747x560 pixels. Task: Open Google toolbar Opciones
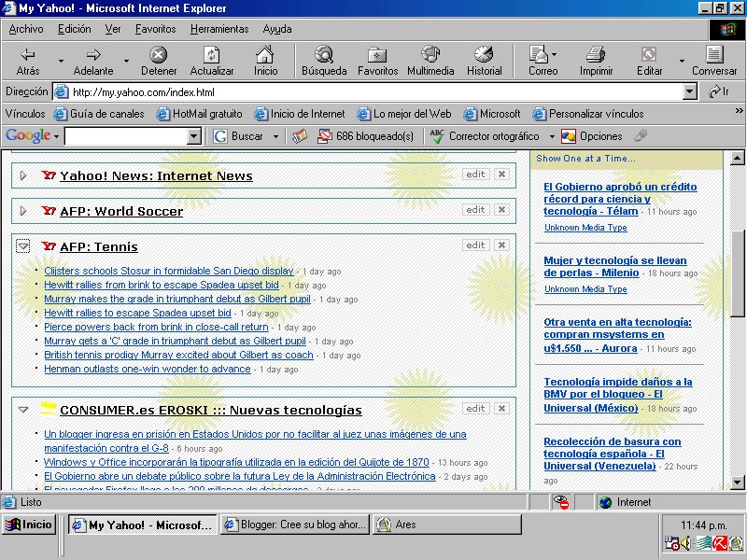[x=592, y=136]
